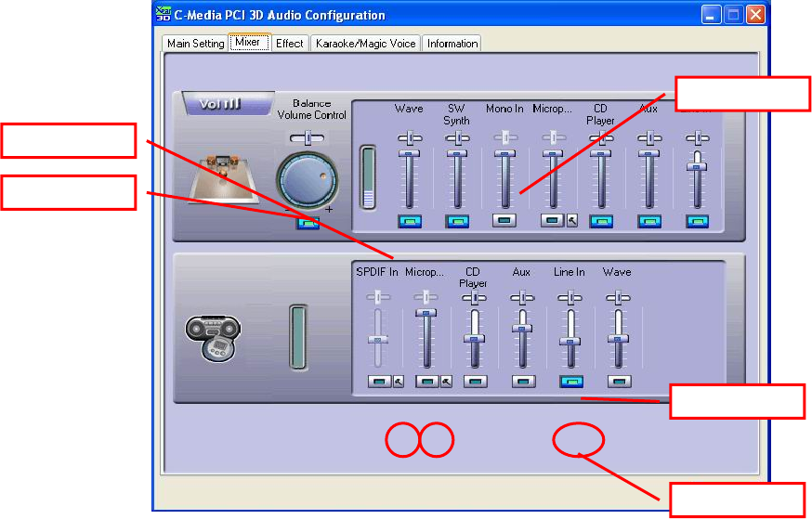Viewport: 812px width, 519px height.
Task: Open the Information tab
Action: tap(452, 44)
